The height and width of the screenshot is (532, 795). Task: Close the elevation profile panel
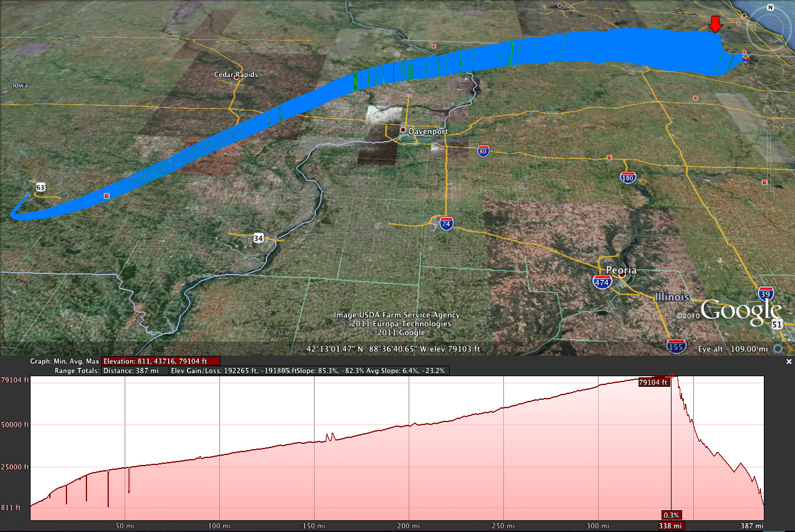789,362
